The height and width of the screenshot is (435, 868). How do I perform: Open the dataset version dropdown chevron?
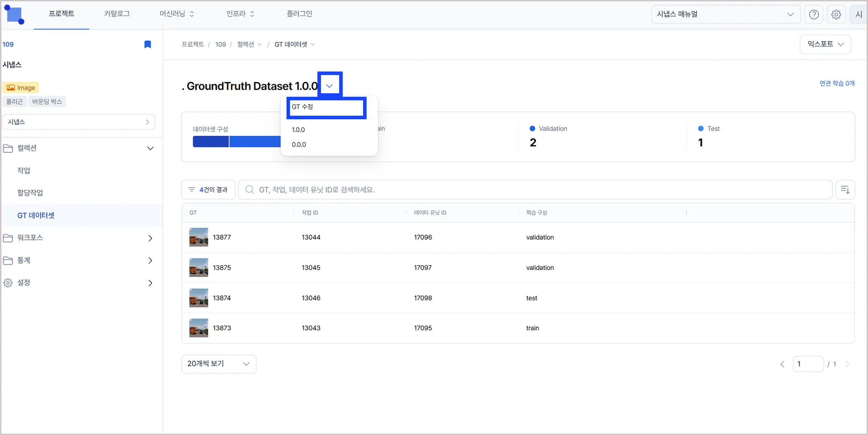click(x=329, y=86)
